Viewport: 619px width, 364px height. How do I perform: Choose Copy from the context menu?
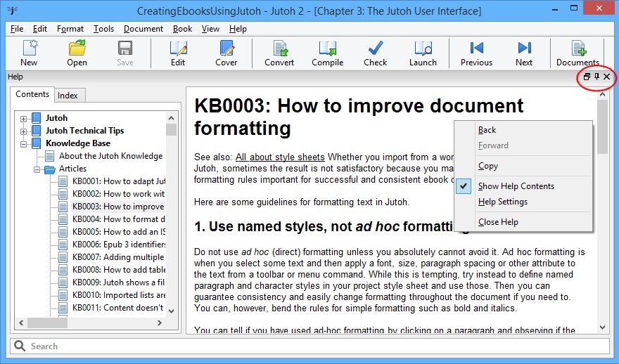[488, 166]
